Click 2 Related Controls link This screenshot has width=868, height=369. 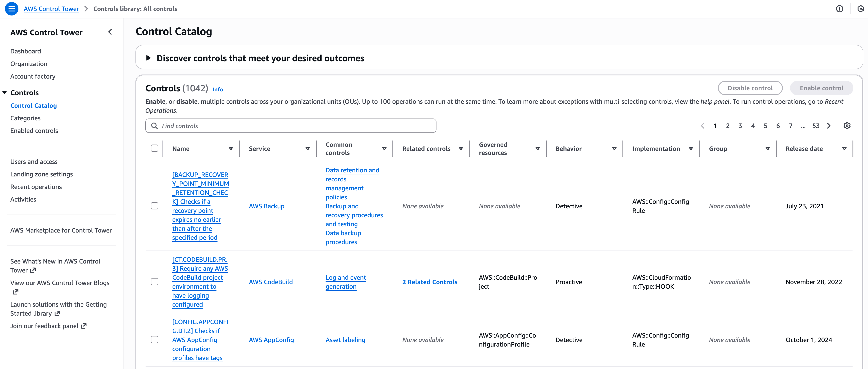[430, 282]
